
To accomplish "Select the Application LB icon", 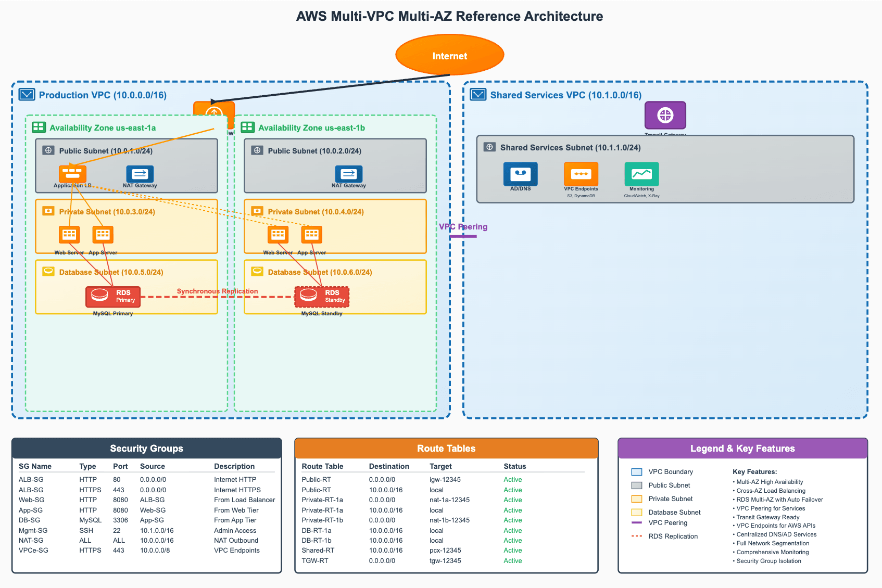I will point(72,174).
